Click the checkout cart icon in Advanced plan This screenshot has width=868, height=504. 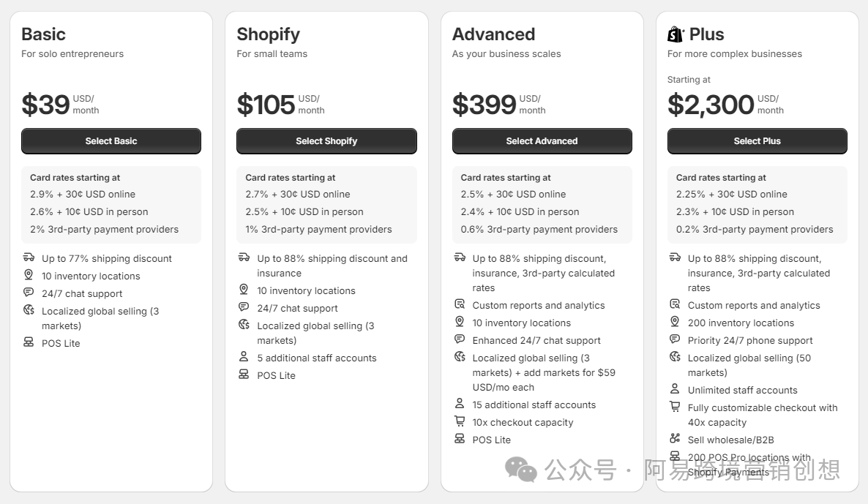click(460, 421)
